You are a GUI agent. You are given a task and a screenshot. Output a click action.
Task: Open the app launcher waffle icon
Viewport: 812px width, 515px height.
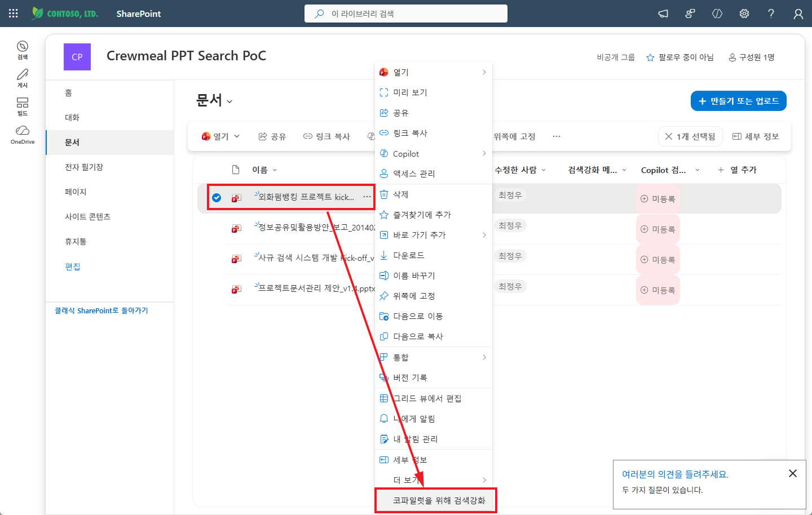point(13,14)
